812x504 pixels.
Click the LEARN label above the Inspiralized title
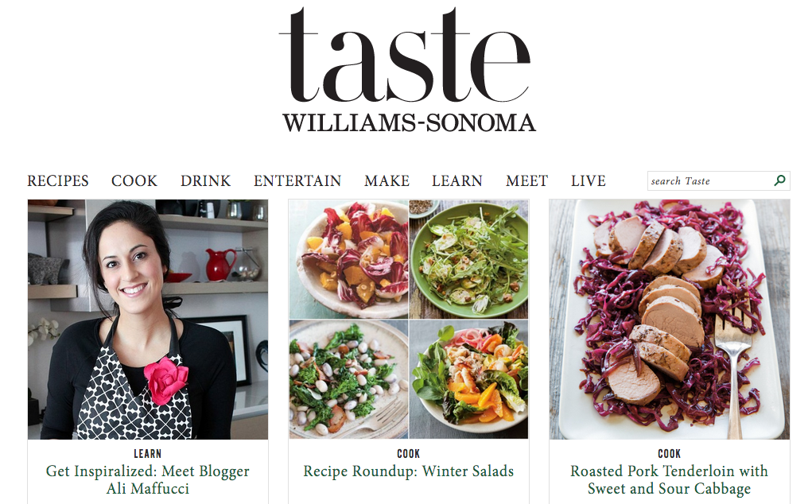pyautogui.click(x=148, y=454)
